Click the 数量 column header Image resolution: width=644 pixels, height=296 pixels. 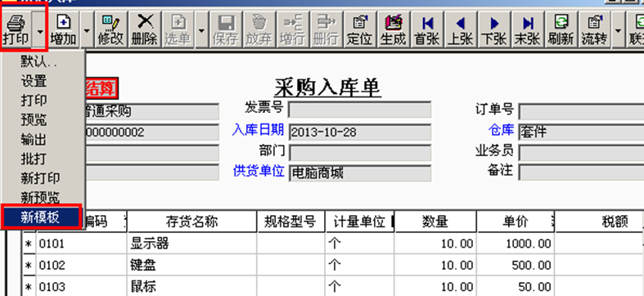[435, 222]
